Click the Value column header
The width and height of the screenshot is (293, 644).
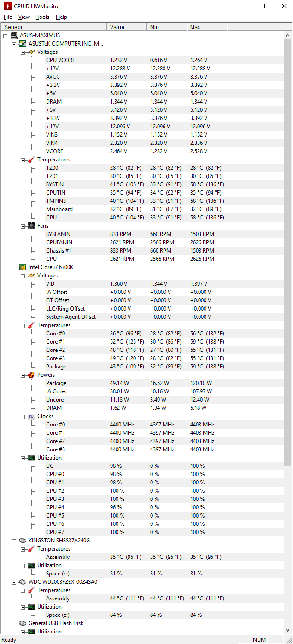(127, 27)
